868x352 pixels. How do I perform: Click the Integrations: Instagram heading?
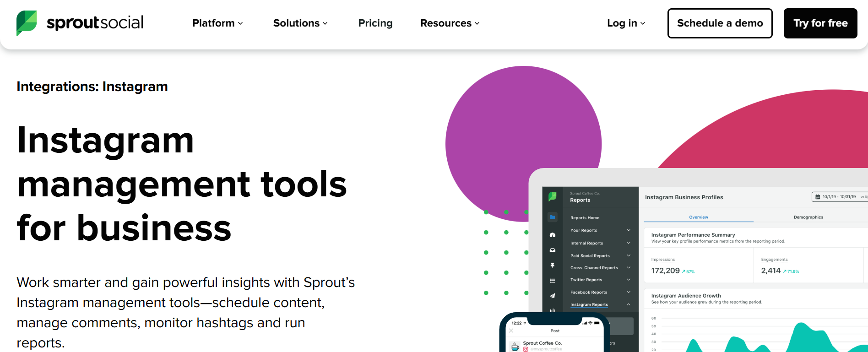coord(92,87)
